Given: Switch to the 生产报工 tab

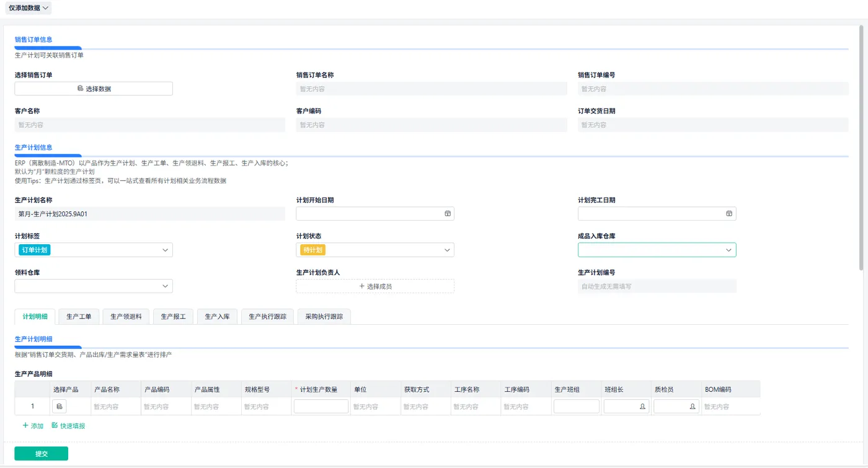Looking at the screenshot, I should coord(173,316).
